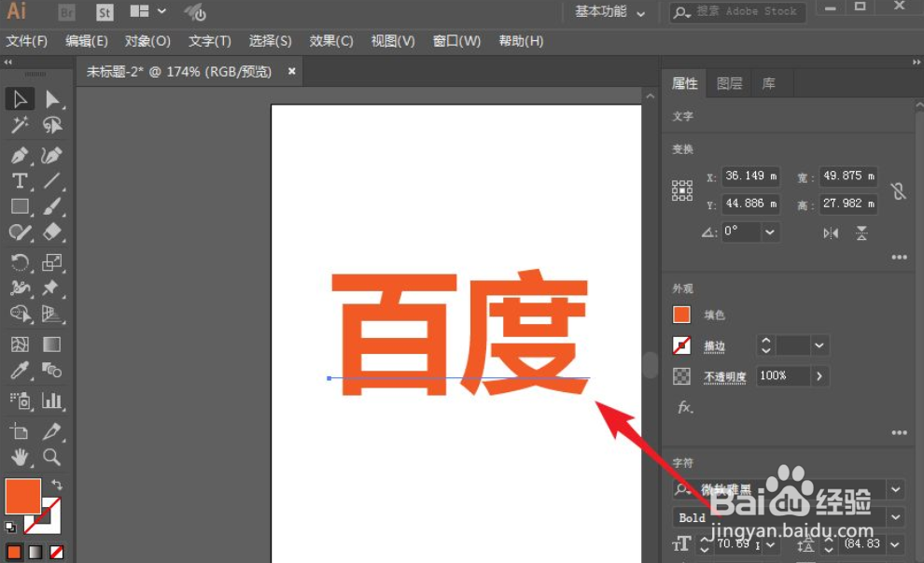
Task: Swap fill and stroke colors
Action: [57, 485]
